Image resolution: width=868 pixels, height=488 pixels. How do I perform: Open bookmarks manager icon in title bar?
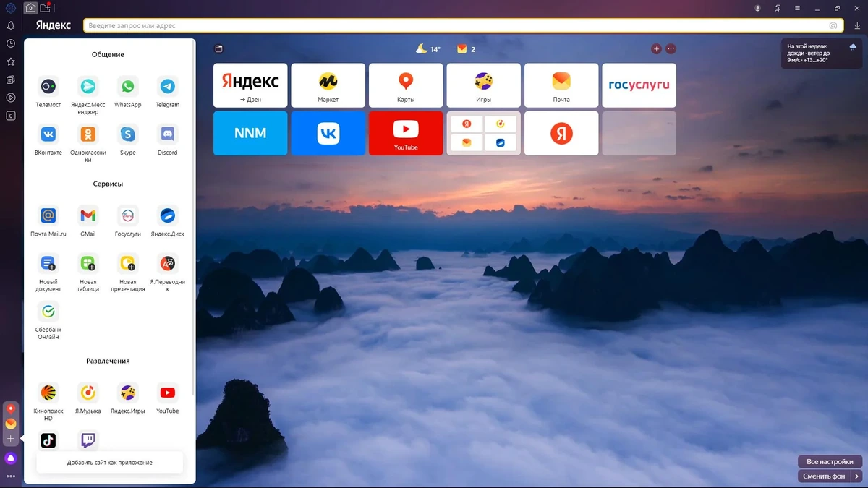tap(778, 8)
